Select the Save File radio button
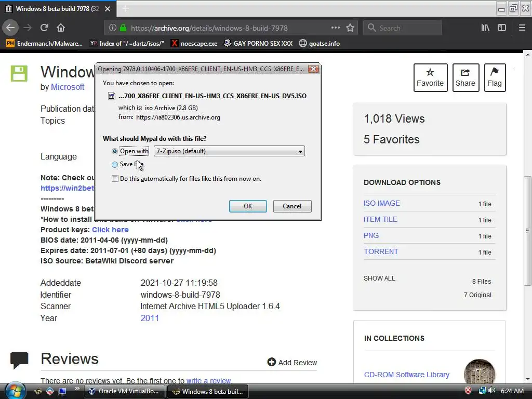Screen dimensions: 532x399 pyautogui.click(x=115, y=165)
